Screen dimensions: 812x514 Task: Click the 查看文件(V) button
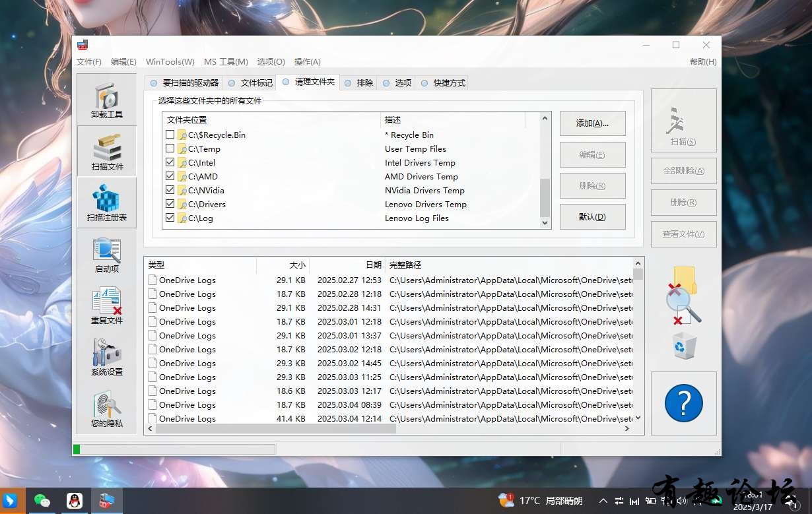(x=683, y=234)
